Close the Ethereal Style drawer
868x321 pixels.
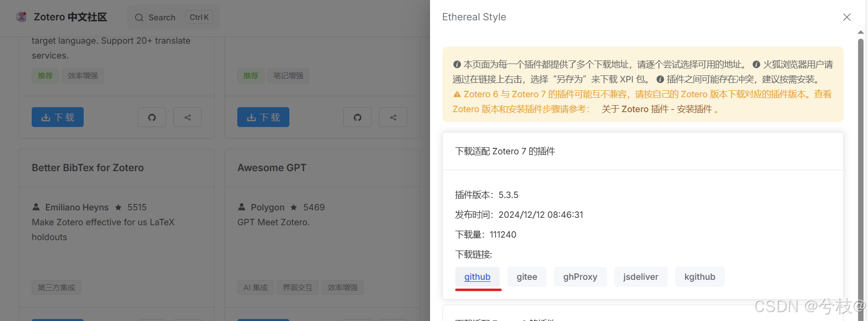(847, 17)
